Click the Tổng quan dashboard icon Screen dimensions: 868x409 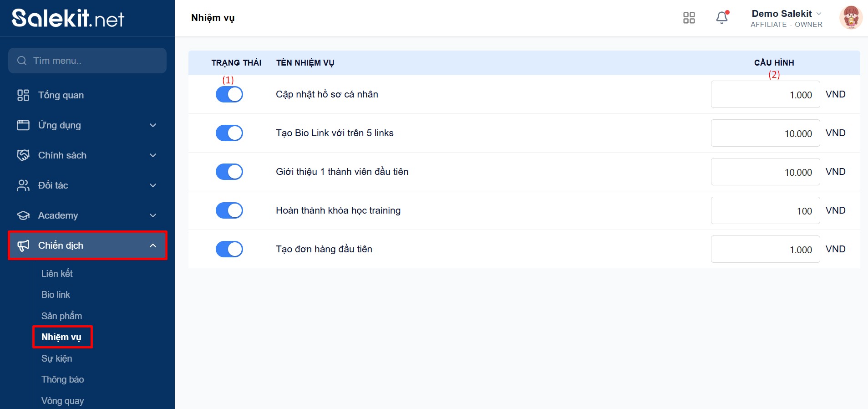23,95
